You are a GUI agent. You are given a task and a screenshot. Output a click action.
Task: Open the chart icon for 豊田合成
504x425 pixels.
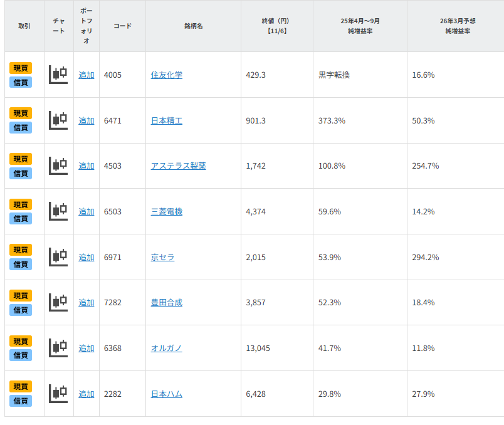[x=58, y=302]
